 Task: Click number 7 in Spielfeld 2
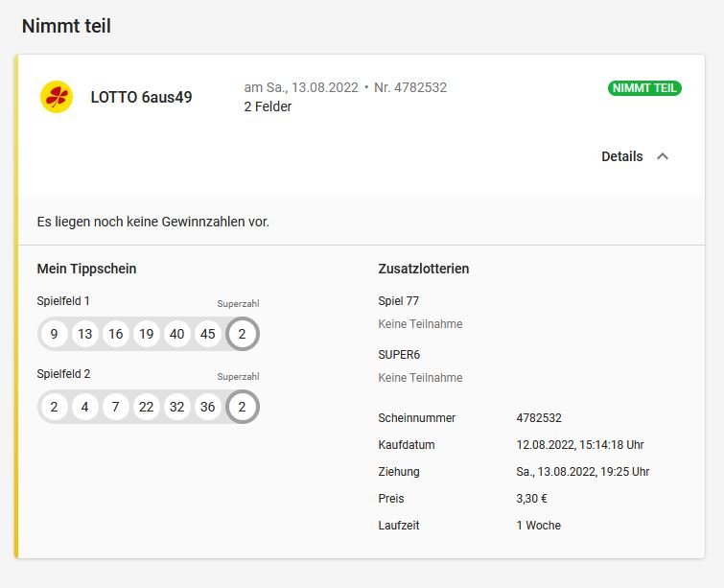point(115,407)
